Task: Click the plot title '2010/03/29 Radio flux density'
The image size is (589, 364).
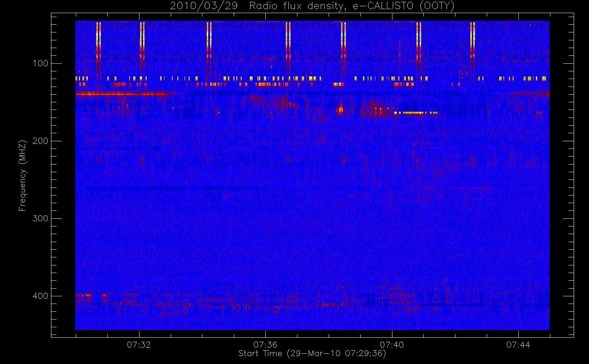Action: coord(312,6)
